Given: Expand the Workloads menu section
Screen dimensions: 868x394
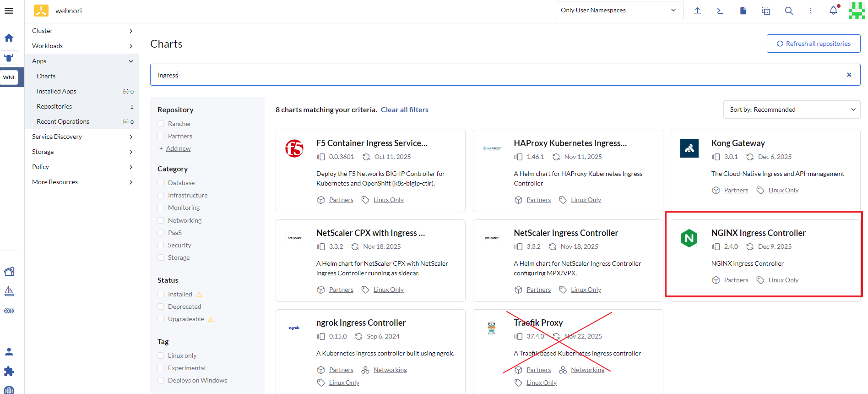Looking at the screenshot, I should point(81,46).
